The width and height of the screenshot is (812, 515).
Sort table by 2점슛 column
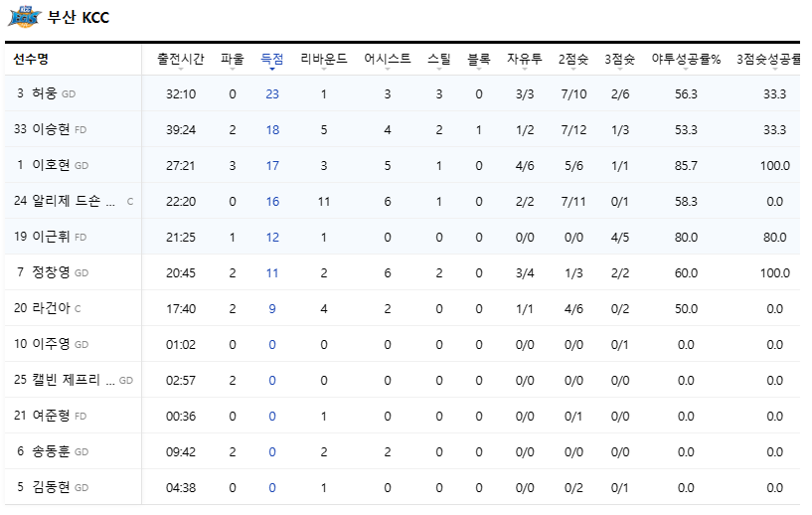coord(573,59)
